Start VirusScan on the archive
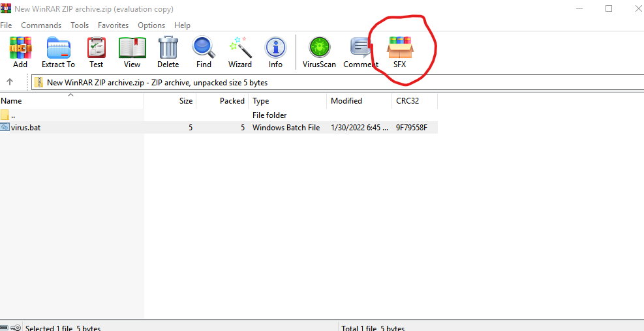The image size is (644, 331). coord(319,52)
